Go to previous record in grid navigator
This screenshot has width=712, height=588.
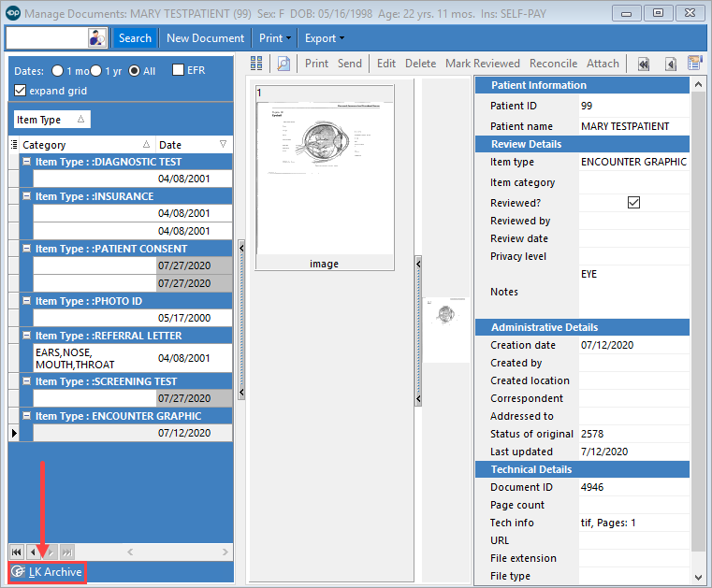[x=33, y=552]
